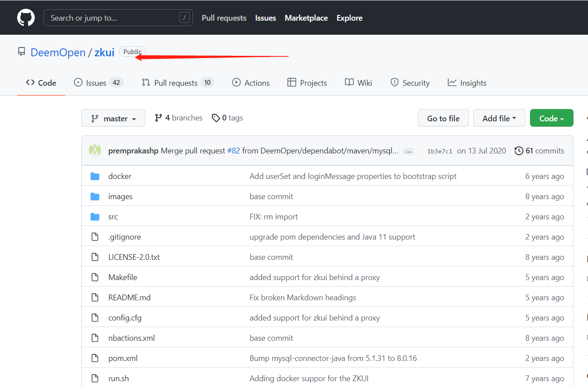The image size is (588, 386).
Task: Open the README.md file
Action: [x=129, y=298]
